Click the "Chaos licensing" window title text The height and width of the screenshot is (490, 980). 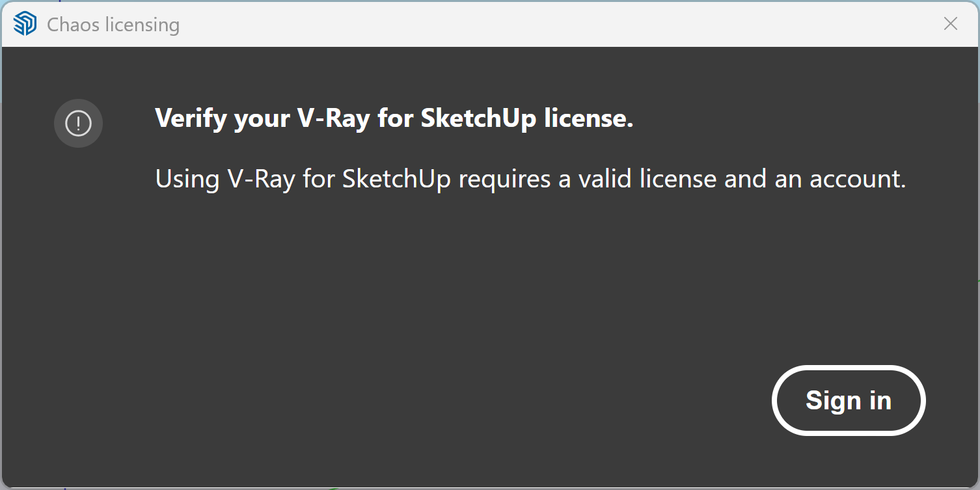[113, 25]
